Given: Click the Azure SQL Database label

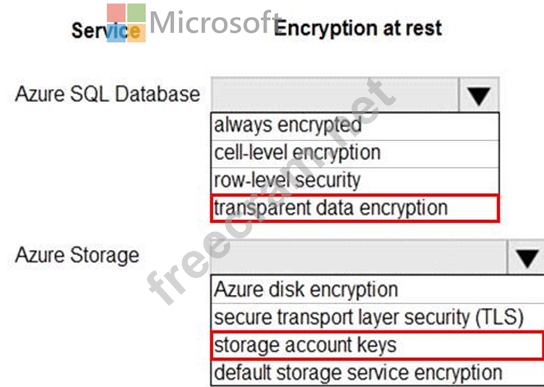Looking at the screenshot, I should tap(108, 94).
